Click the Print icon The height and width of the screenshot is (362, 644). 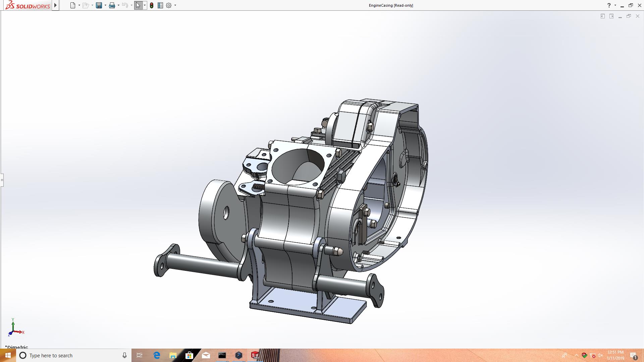112,5
